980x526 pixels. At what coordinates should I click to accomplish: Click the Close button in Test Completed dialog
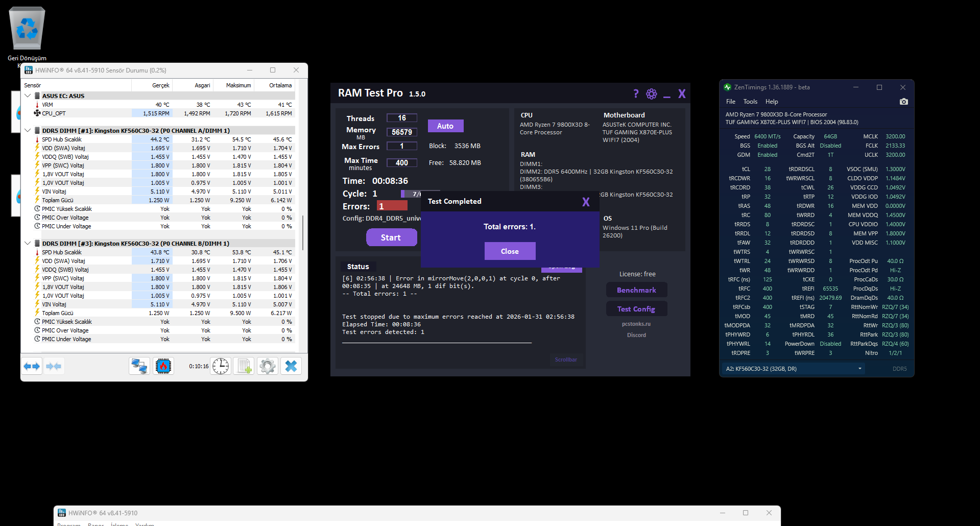510,251
